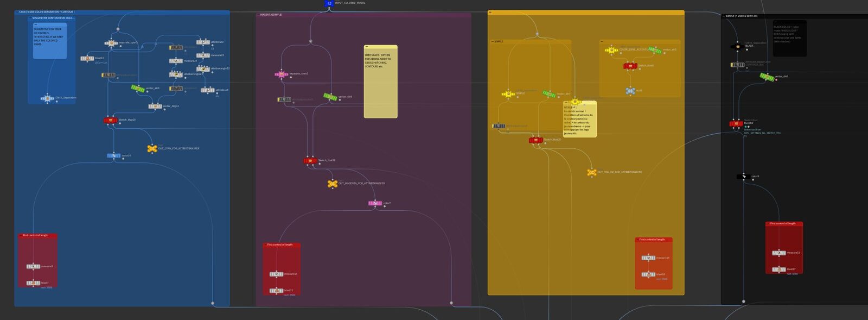Click the black BLACK COLOR sticky note
868x320 pixels.
[789, 38]
